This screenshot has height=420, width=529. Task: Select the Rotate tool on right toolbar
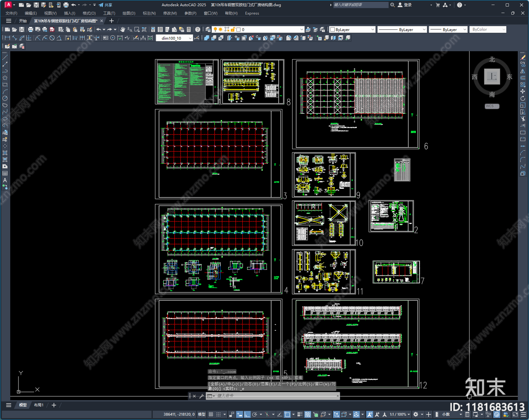(523, 98)
